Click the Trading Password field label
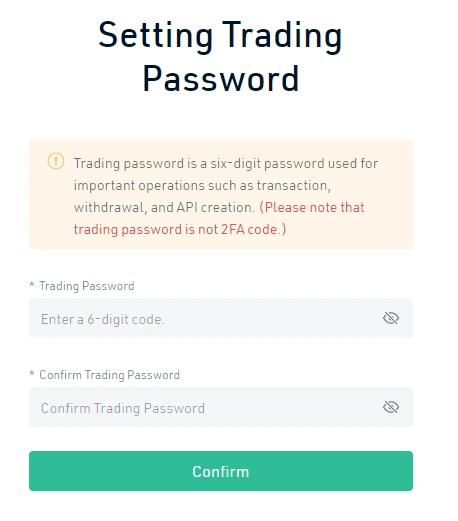 pos(87,286)
